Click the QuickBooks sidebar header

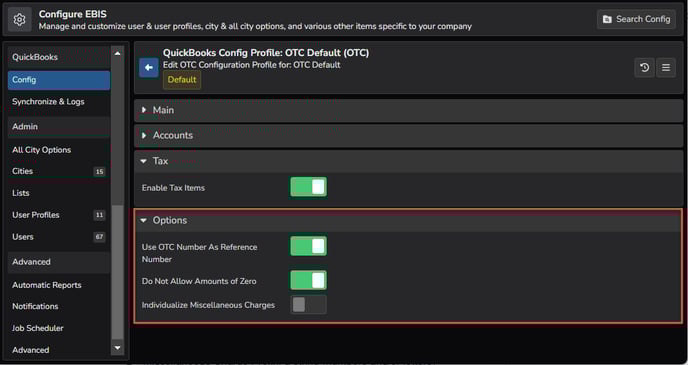point(59,57)
